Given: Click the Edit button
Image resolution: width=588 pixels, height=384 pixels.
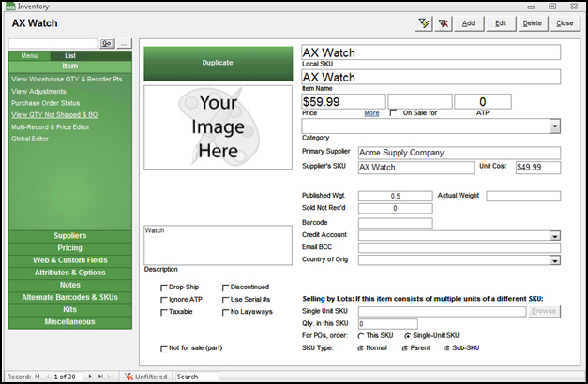Looking at the screenshot, I should tap(501, 23).
